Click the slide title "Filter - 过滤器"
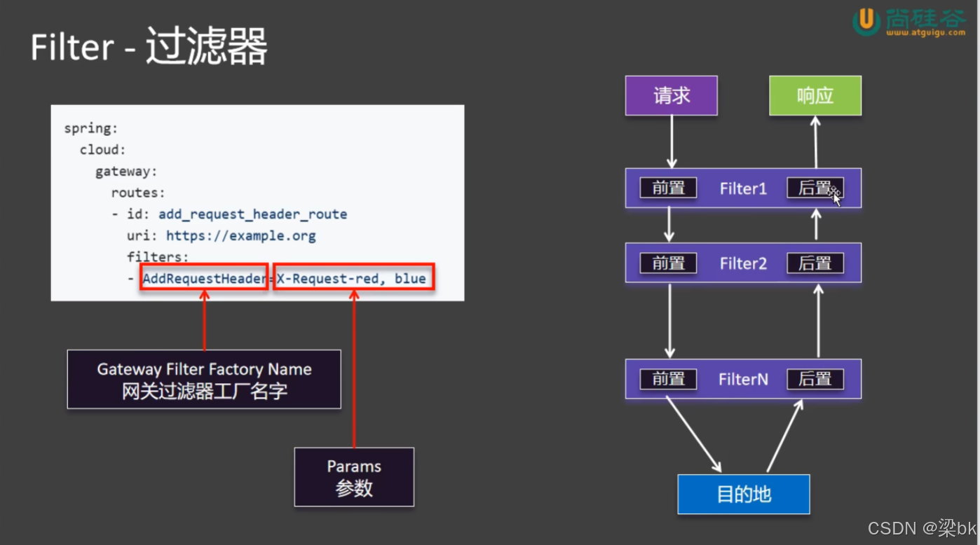 click(x=149, y=48)
